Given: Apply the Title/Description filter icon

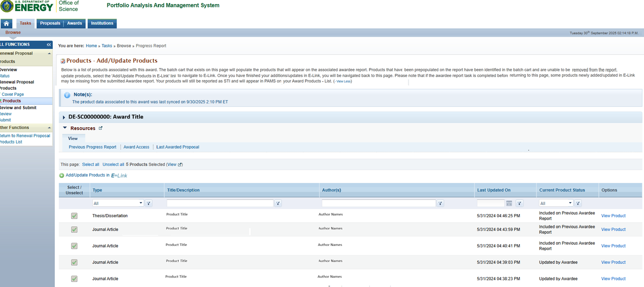Looking at the screenshot, I should click(x=278, y=203).
